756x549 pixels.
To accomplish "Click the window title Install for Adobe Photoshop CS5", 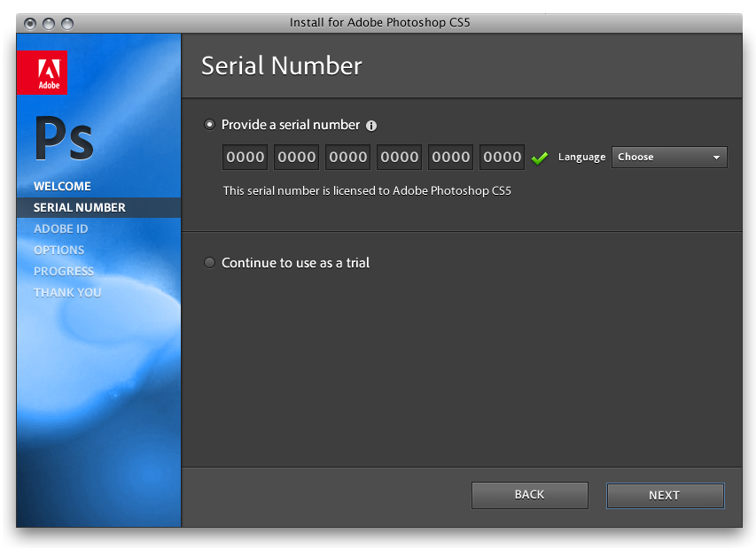I will click(x=380, y=23).
